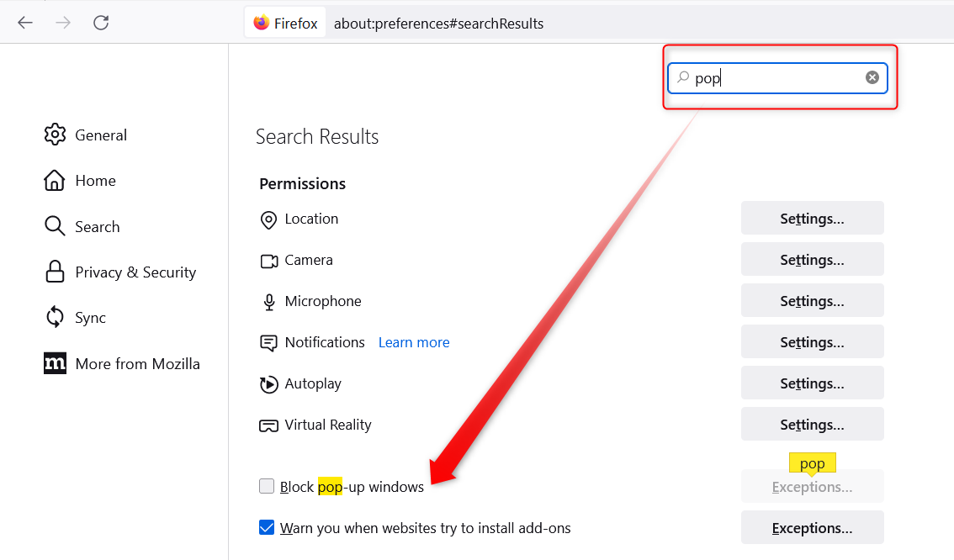This screenshot has width=954, height=560.
Task: Click the Home house icon in sidebar
Action: pos(55,181)
